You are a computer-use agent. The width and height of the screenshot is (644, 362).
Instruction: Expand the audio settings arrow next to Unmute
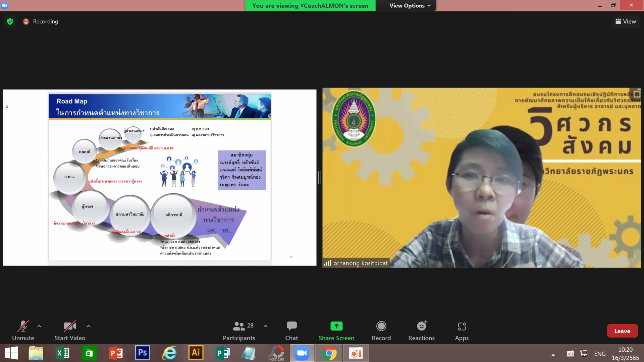tap(39, 326)
